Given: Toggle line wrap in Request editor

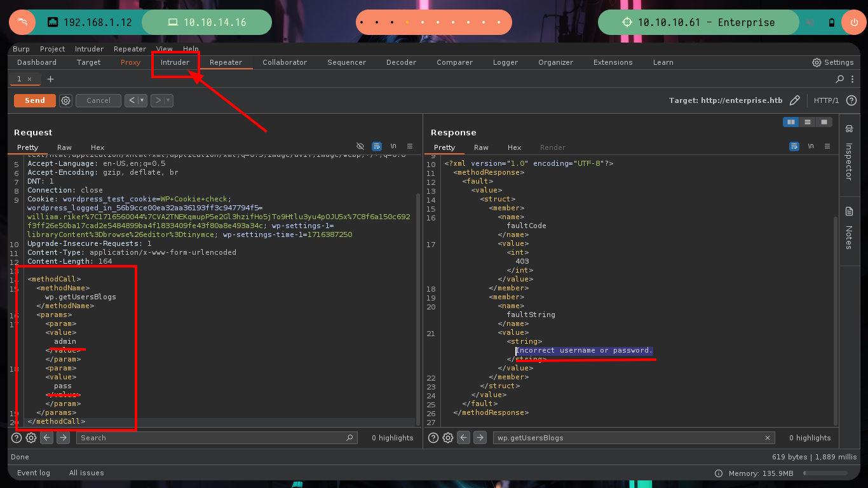Looking at the screenshot, I should click(376, 146).
